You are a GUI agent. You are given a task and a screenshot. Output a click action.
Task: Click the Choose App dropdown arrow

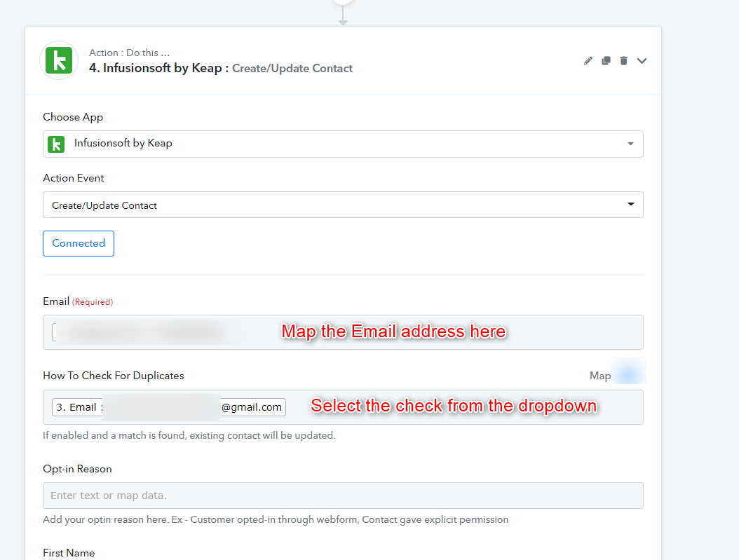[630, 144]
